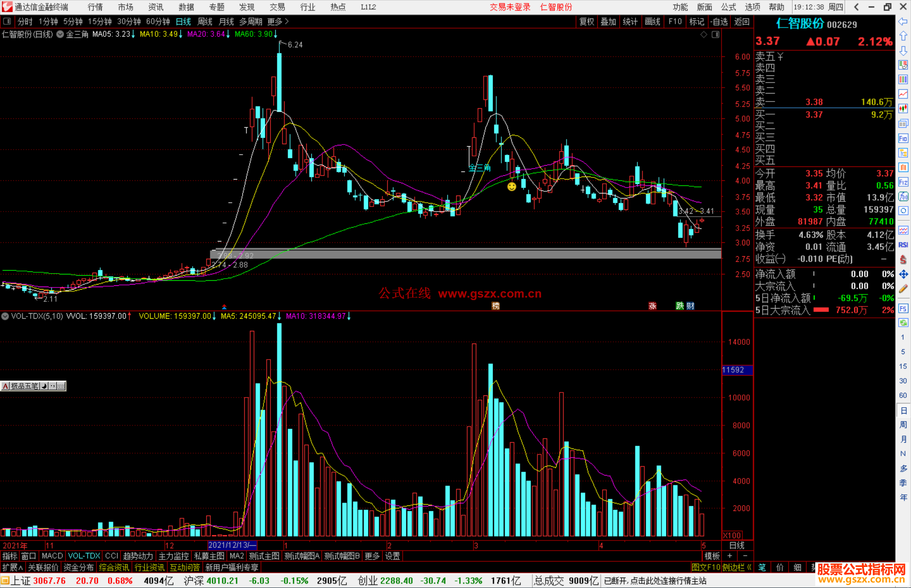Image resolution: width=911 pixels, height=588 pixels.
Task: Switch sidebar period to 月
Action: coord(903,439)
